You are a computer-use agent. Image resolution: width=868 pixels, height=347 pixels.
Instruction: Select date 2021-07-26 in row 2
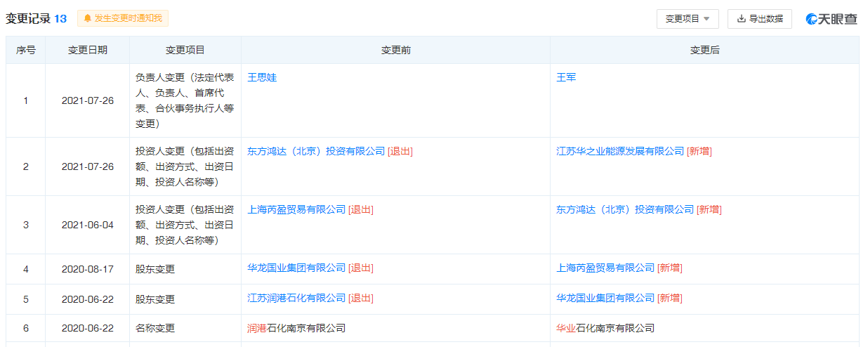tap(88, 166)
